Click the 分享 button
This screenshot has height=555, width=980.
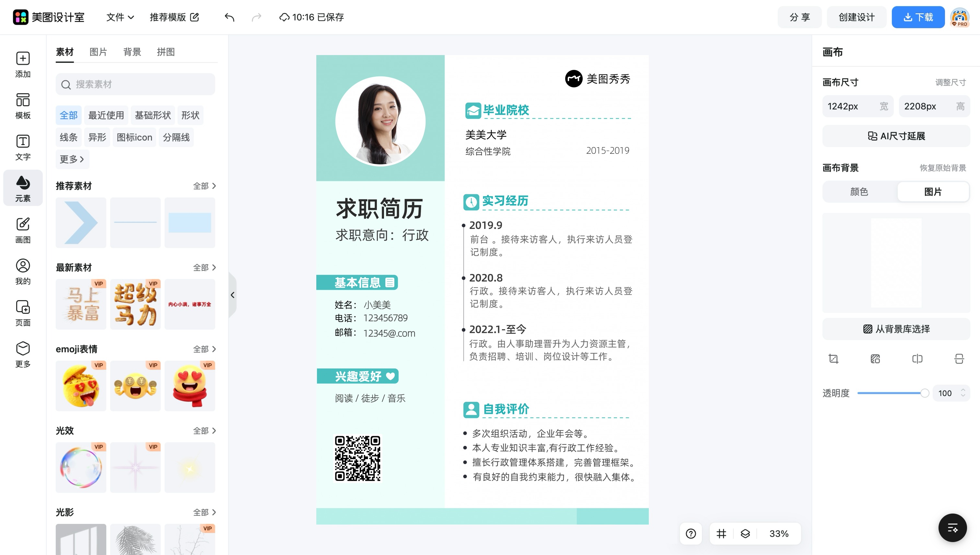tap(799, 17)
